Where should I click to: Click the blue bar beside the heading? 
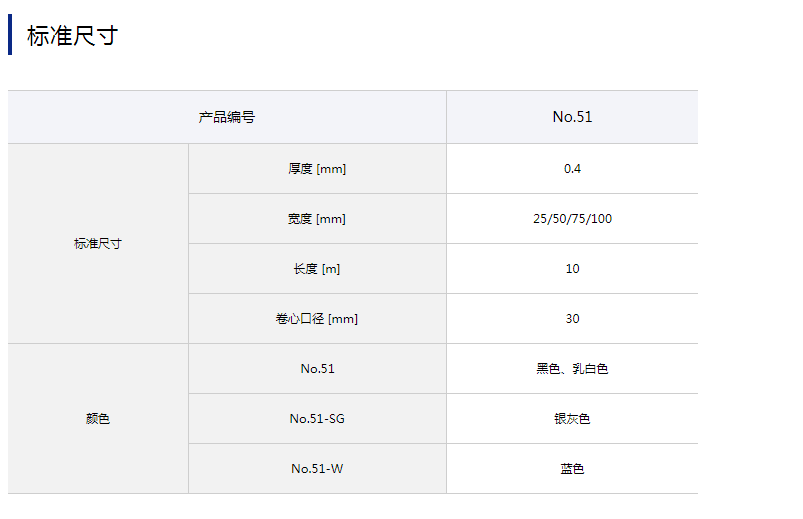[10, 35]
